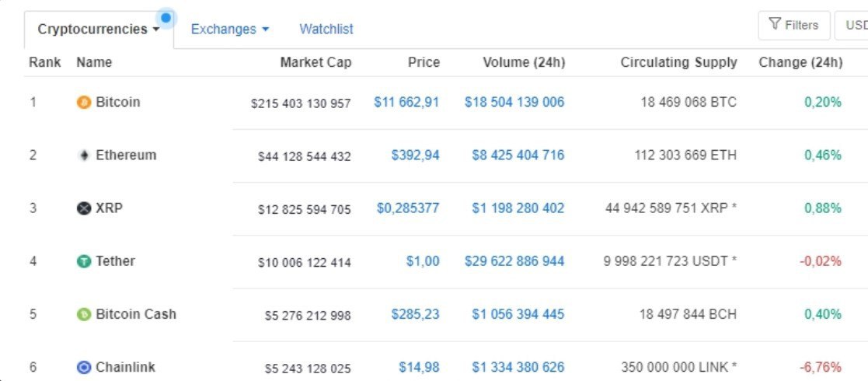This screenshot has width=868, height=381.
Task: Open Bitcoin price link $11 662,91
Action: tap(406, 103)
